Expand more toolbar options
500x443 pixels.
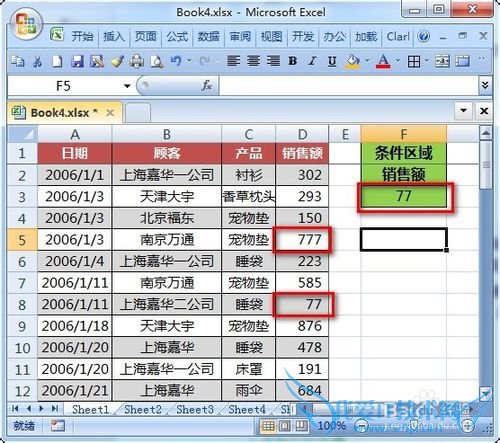click(x=481, y=59)
